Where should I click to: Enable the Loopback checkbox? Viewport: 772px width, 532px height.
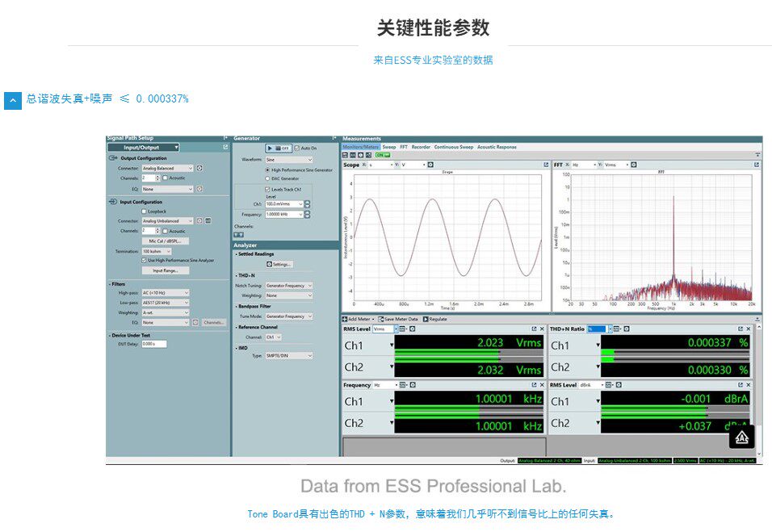point(145,212)
